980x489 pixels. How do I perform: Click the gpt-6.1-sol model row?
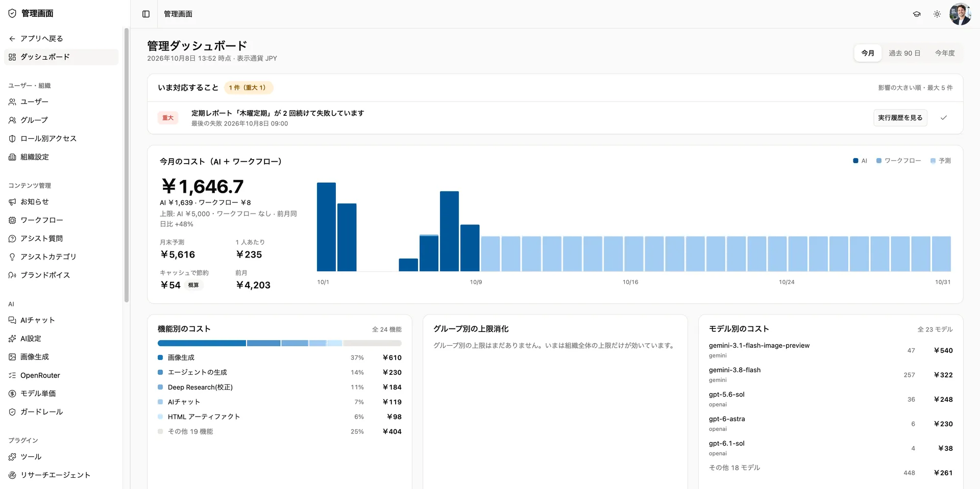tap(831, 448)
